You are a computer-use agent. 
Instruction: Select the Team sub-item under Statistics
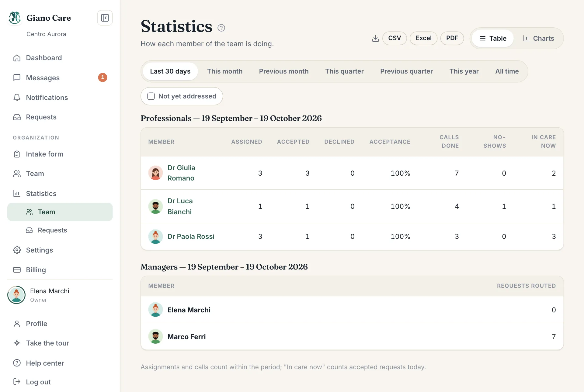click(60, 212)
